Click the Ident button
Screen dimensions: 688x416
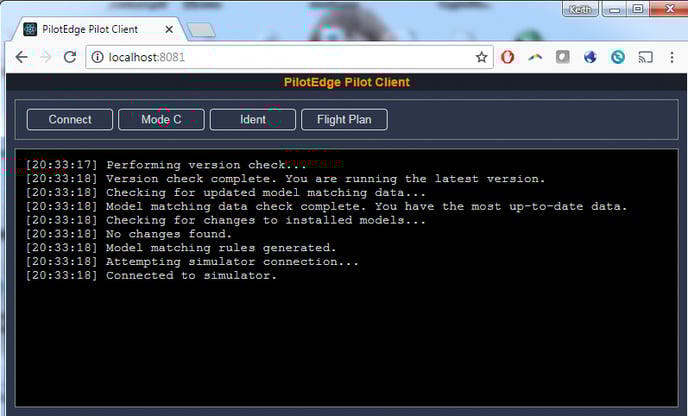click(x=253, y=120)
